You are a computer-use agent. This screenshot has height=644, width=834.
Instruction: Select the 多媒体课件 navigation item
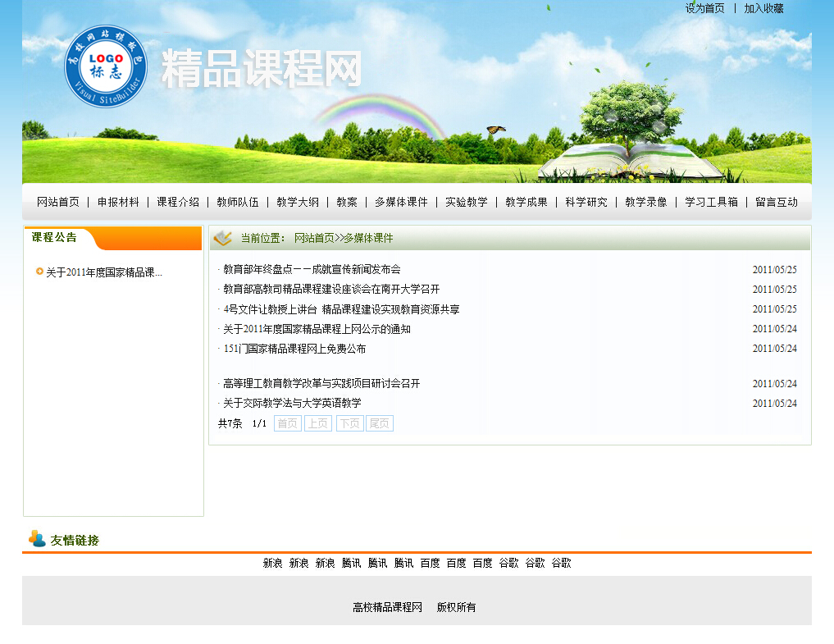(401, 202)
